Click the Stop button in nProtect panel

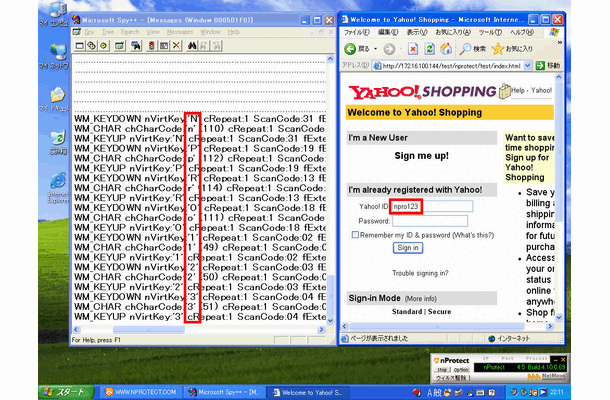pos(442,370)
